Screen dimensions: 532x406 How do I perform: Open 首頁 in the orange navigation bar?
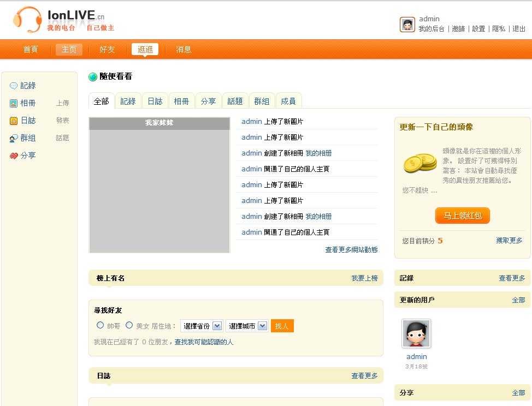click(31, 50)
